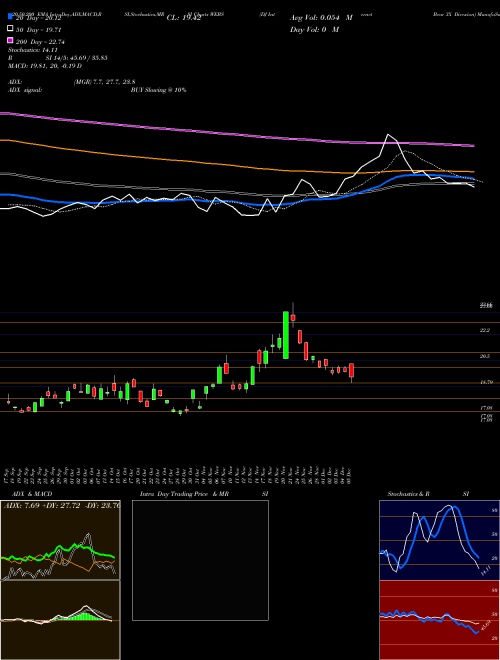
Task: Click the '(MGR) 7.7, 27.7, 28.8' ADX values
Action: [104, 82]
